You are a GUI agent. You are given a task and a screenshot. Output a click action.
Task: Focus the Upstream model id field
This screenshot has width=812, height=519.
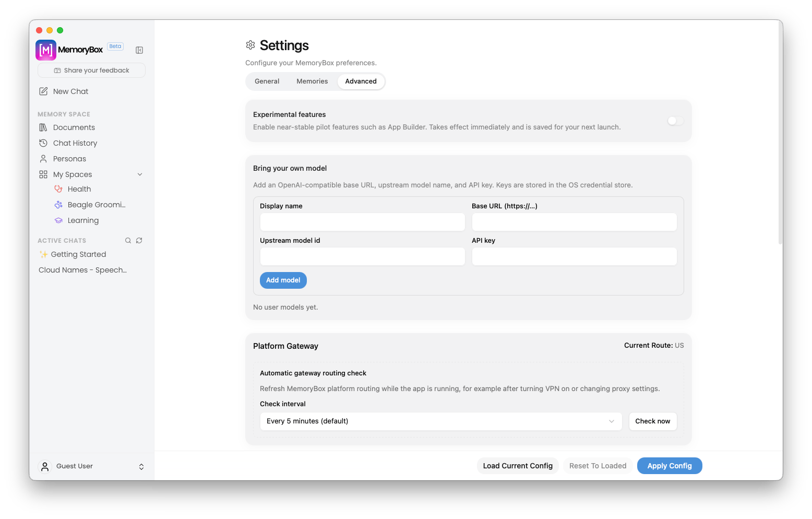[x=363, y=256]
